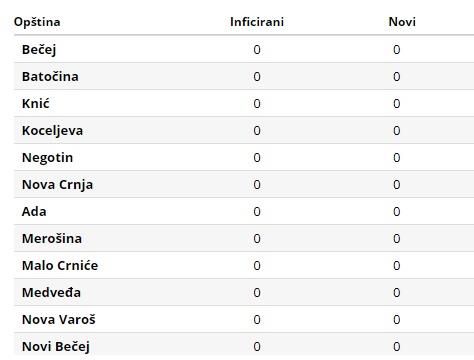
Task: Click Inficirani value for Novi Bečej
Action: [x=257, y=347]
